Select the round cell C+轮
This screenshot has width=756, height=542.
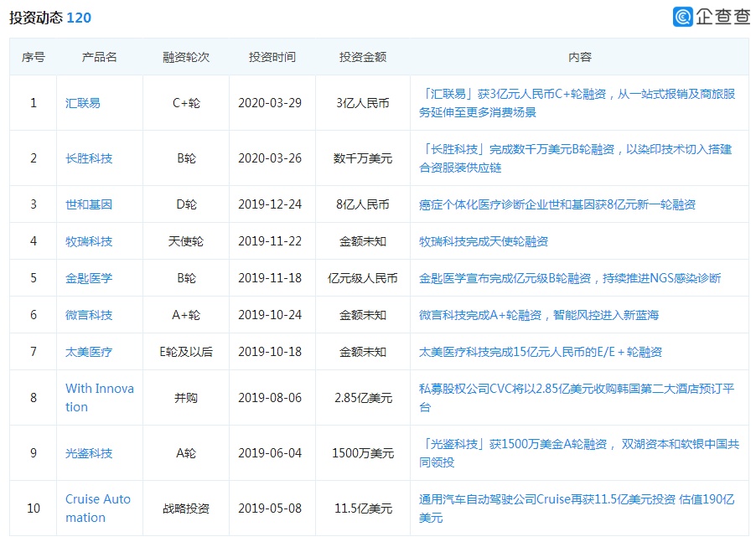(186, 103)
